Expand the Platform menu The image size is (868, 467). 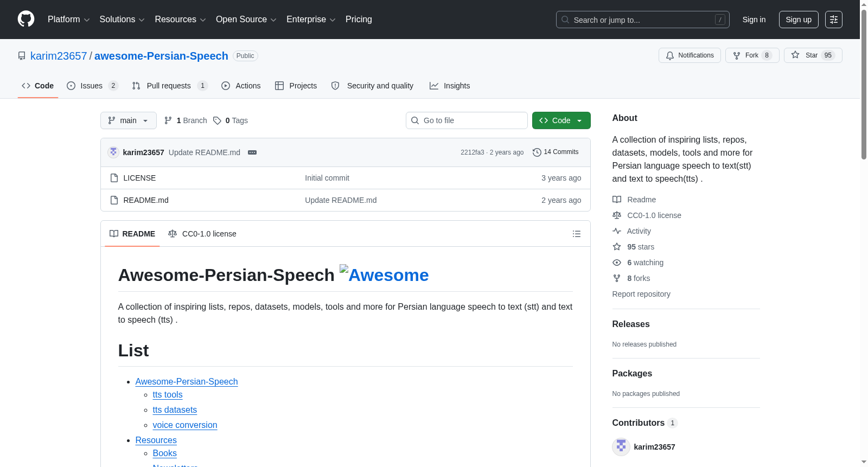68,20
